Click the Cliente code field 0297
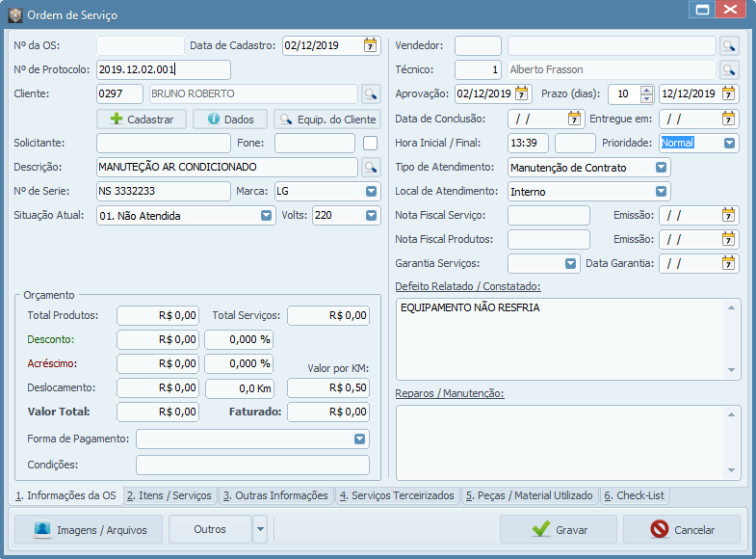The height and width of the screenshot is (559, 756). tap(119, 94)
